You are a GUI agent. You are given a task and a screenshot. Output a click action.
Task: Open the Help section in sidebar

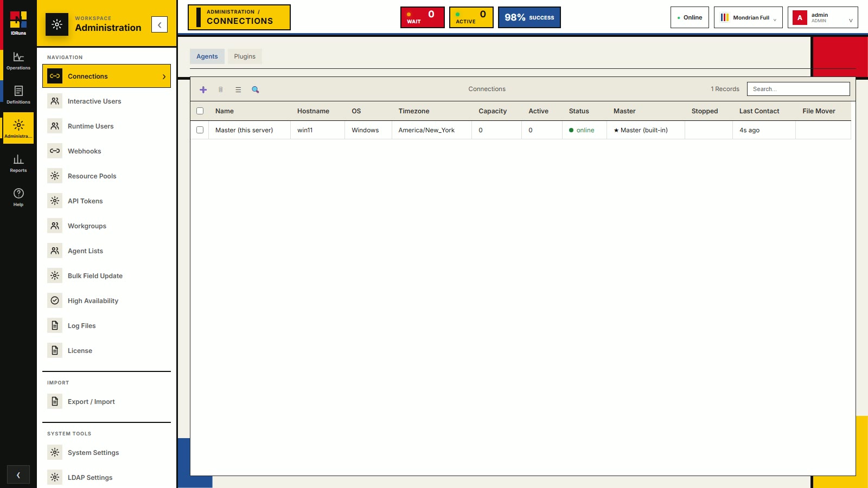pos(18,198)
